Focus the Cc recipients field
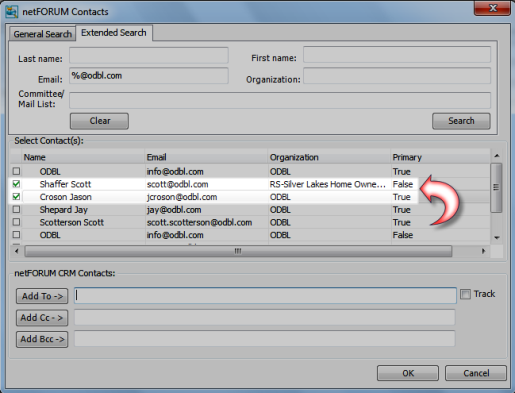515x393 pixels. click(265, 317)
